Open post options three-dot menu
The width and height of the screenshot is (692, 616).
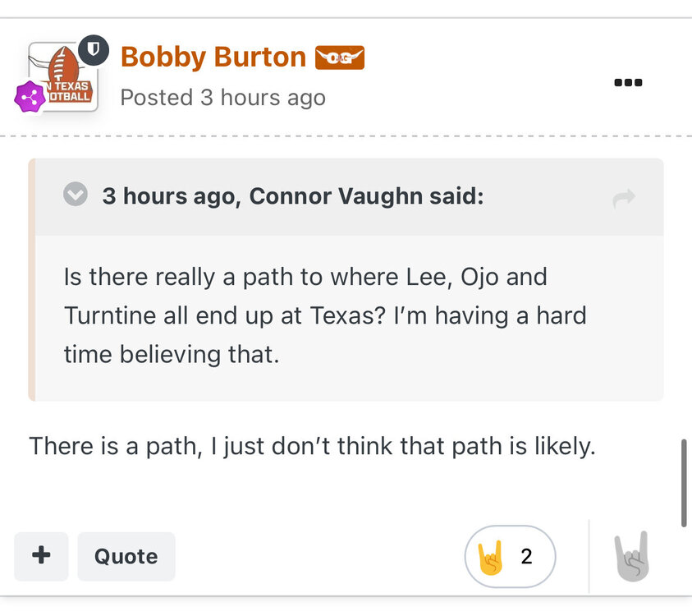click(x=628, y=82)
